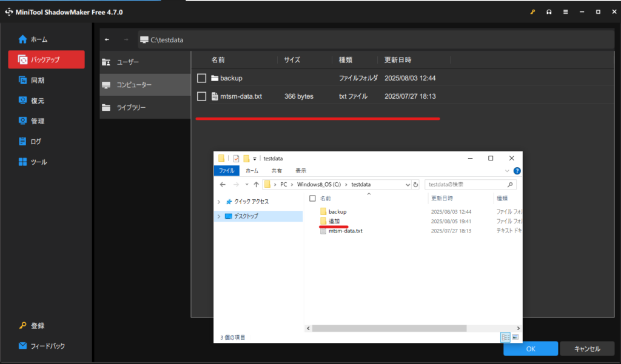Sort ShadowMaker list by 種類 column
The width and height of the screenshot is (621, 364).
(x=345, y=60)
